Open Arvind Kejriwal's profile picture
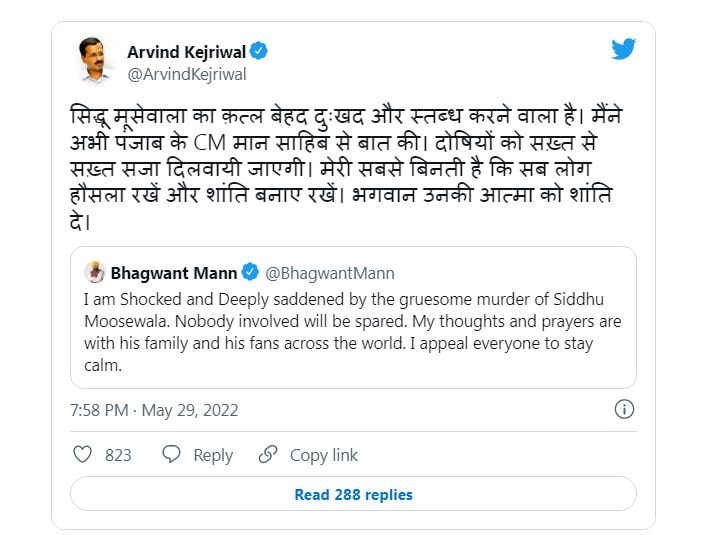Viewport: 726px width, 535px height. (x=96, y=60)
